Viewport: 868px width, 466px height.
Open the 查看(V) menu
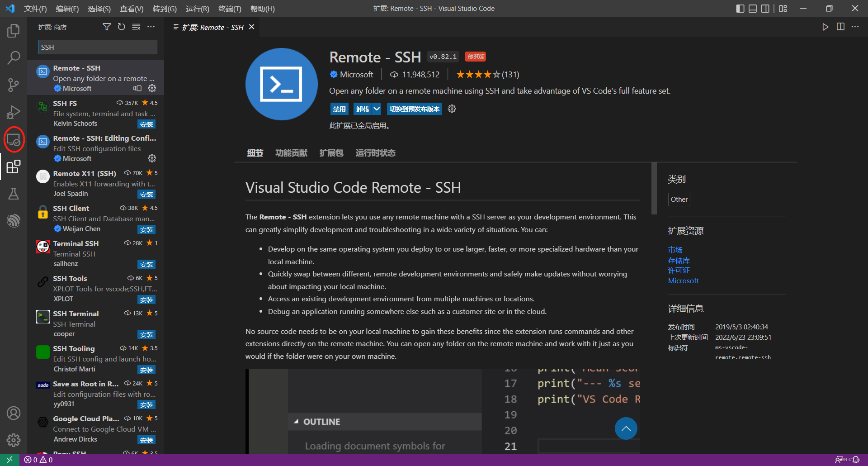[132, 9]
